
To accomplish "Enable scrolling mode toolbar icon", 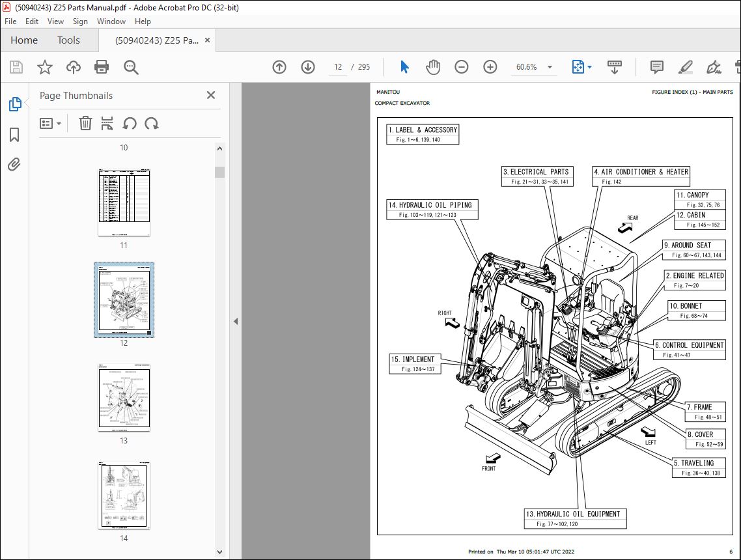I will (614, 67).
